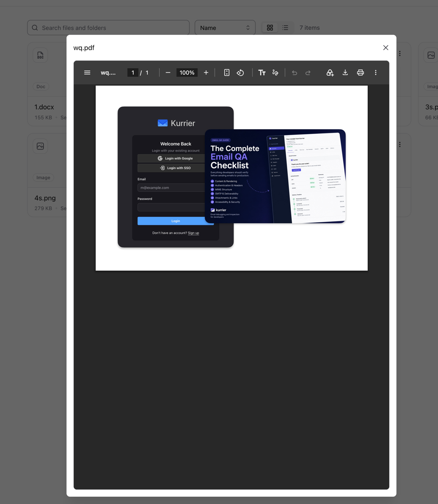Click the wq.pdf dialog title

tap(84, 47)
